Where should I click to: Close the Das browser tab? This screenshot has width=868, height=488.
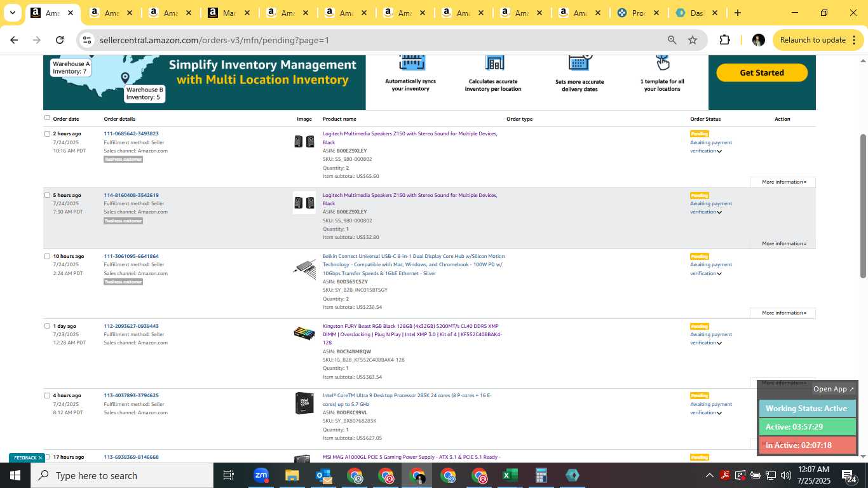click(714, 13)
